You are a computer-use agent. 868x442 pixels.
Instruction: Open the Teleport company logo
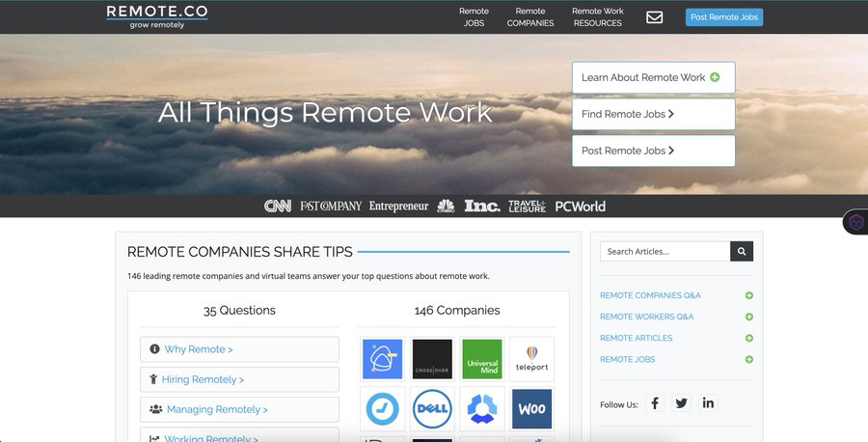click(532, 359)
